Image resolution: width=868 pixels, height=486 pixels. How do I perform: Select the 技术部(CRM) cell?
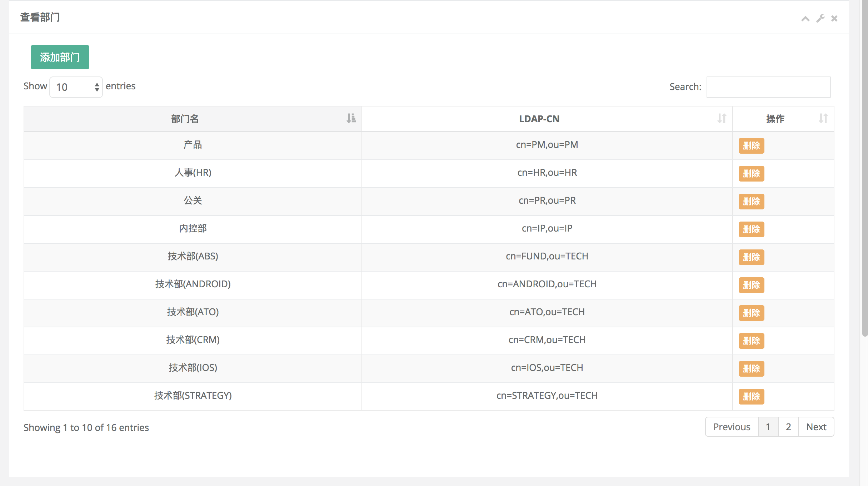(193, 340)
